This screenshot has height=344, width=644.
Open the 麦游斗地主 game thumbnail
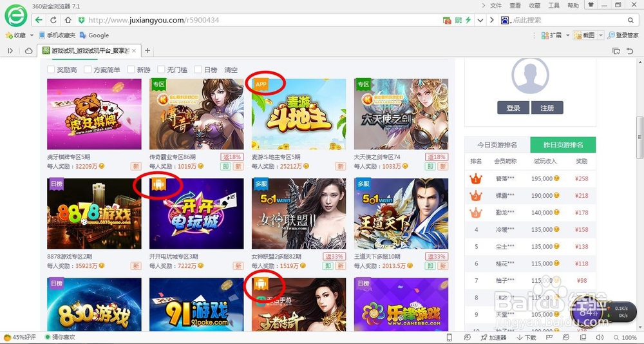[x=299, y=114]
